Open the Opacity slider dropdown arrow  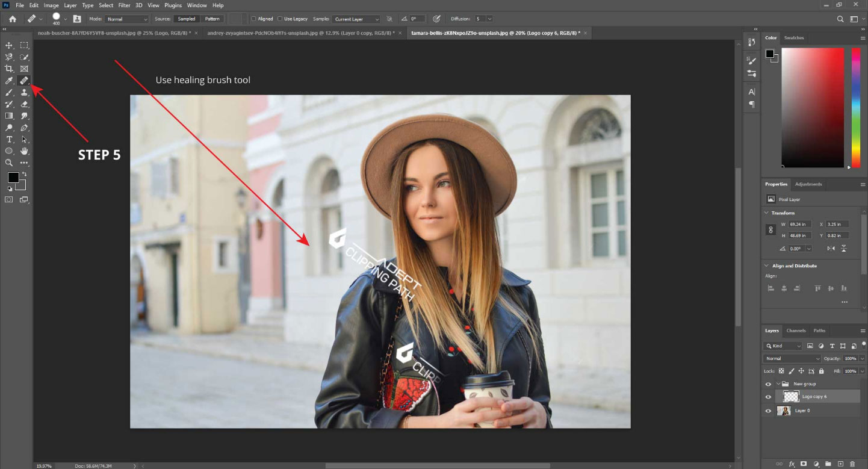862,359
